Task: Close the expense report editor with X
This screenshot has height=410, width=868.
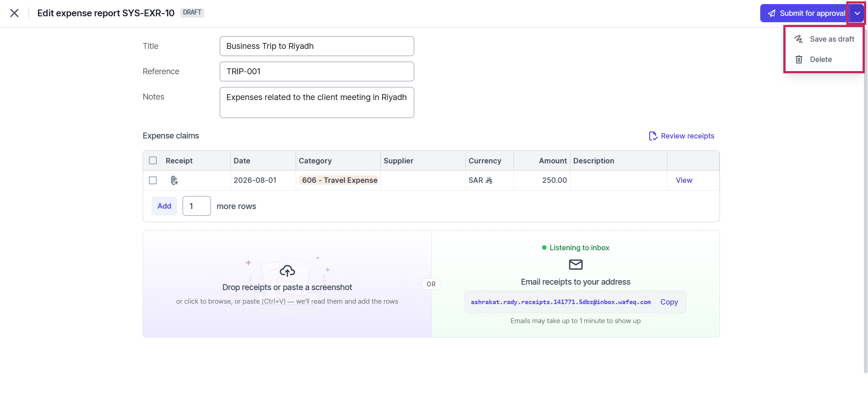Action: tap(14, 13)
